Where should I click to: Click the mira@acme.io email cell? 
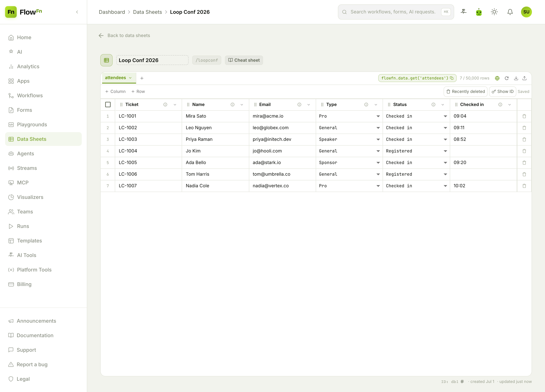[282, 116]
